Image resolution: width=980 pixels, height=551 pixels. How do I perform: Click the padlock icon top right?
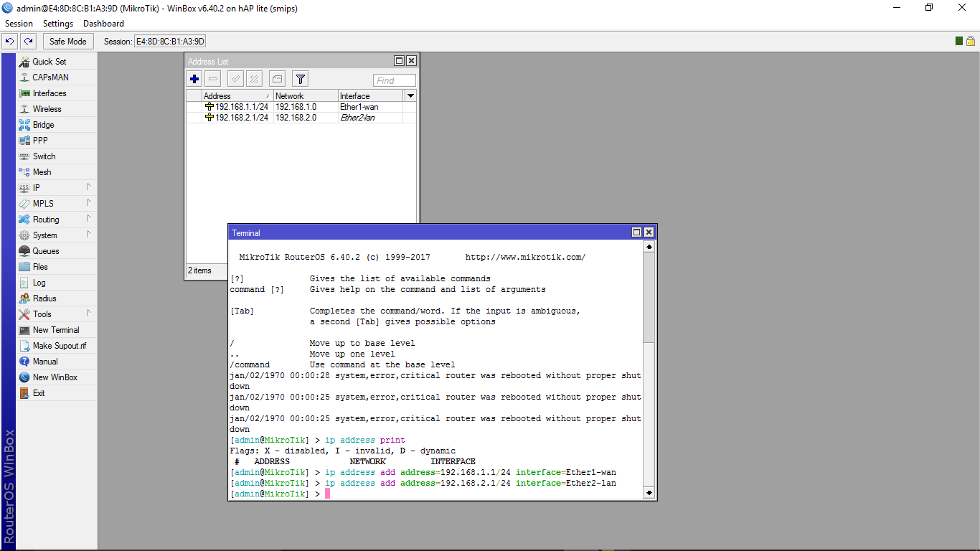(971, 41)
